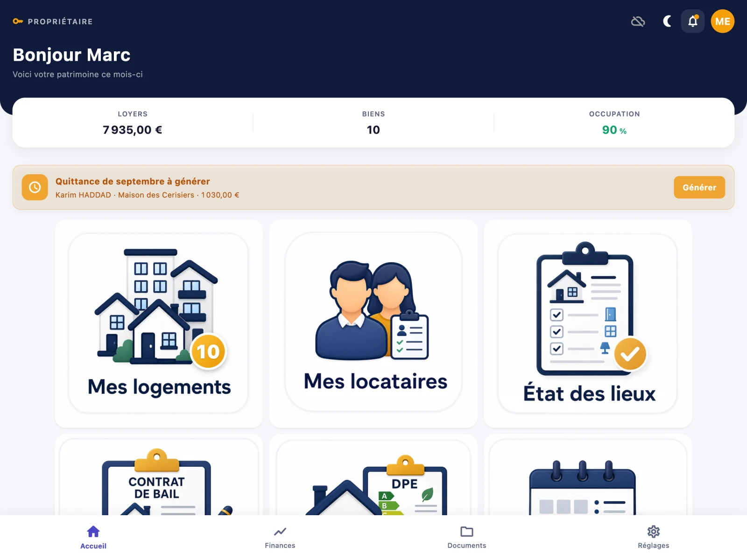
Task: Click the Karim HADDAD receipt details line
Action: [148, 195]
